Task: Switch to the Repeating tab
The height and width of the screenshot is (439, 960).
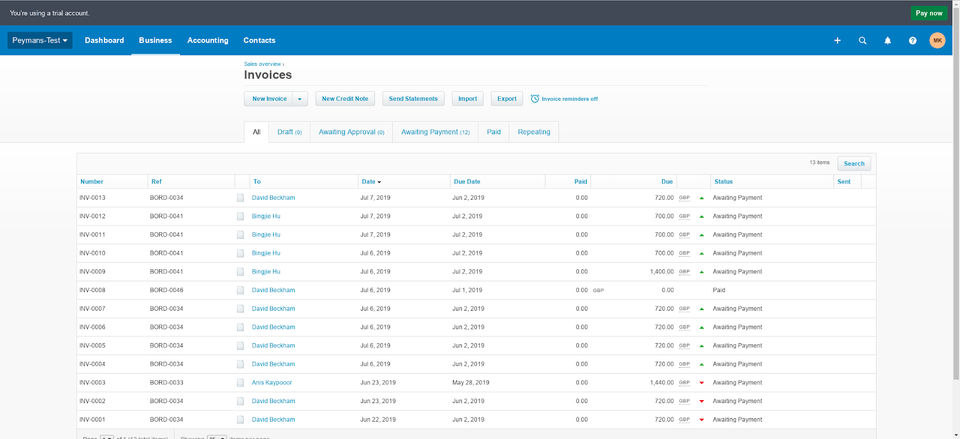Action: pyautogui.click(x=534, y=132)
